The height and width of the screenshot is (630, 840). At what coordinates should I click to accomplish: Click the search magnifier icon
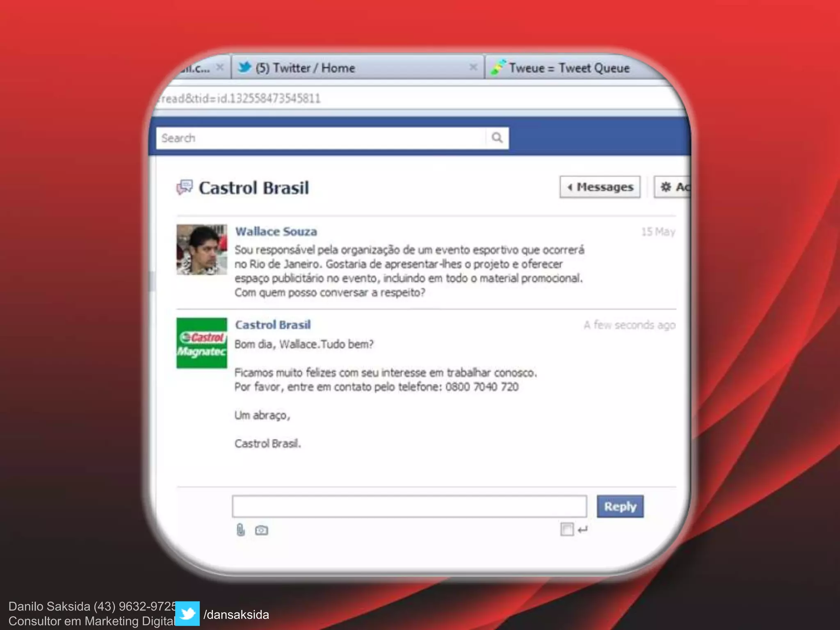point(497,138)
